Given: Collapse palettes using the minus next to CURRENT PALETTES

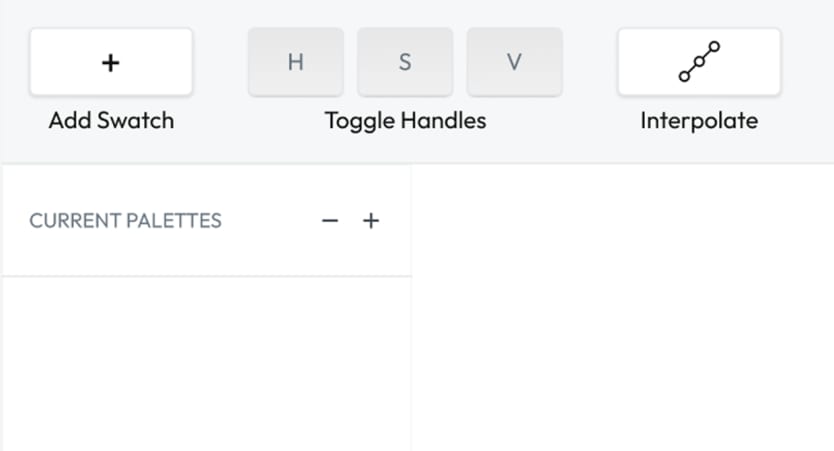Looking at the screenshot, I should tap(330, 220).
